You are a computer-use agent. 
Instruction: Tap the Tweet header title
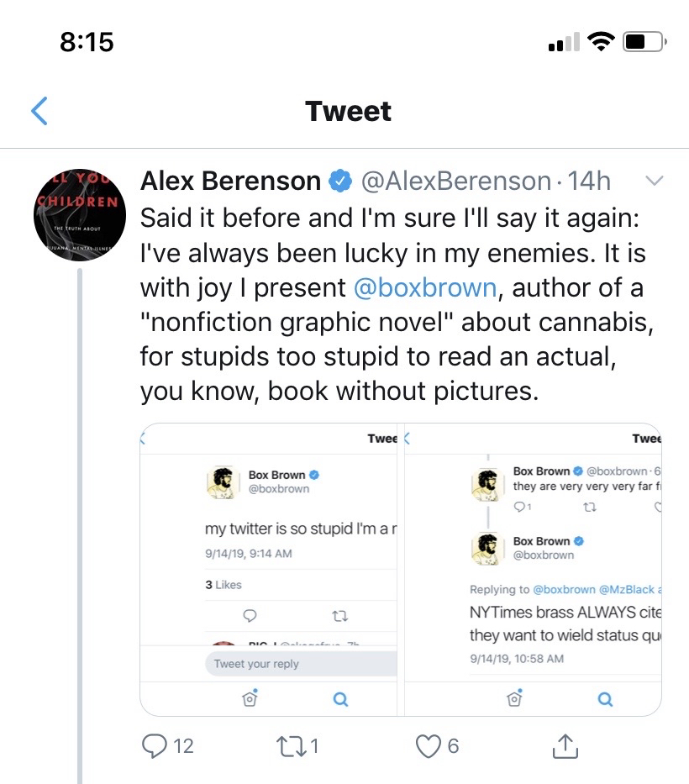pos(348,111)
